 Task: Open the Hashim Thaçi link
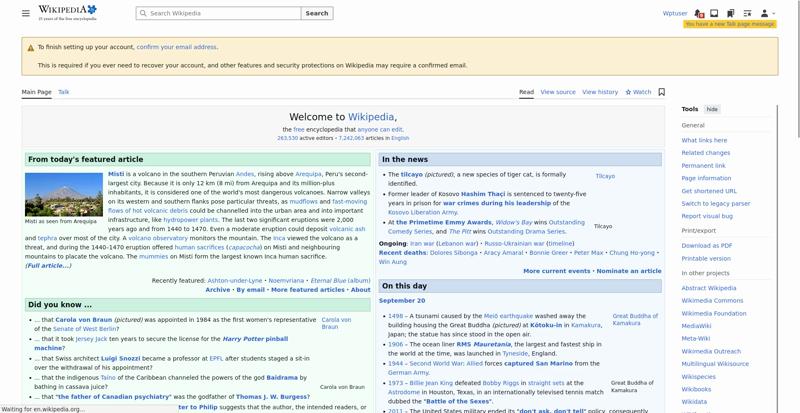pos(483,194)
